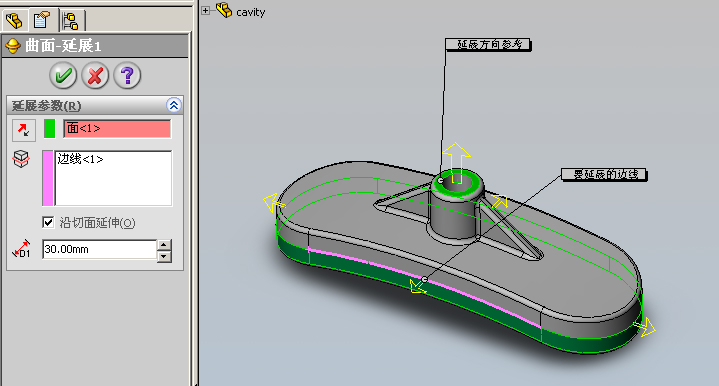Collapse the 延展参数(R) section

click(174, 105)
